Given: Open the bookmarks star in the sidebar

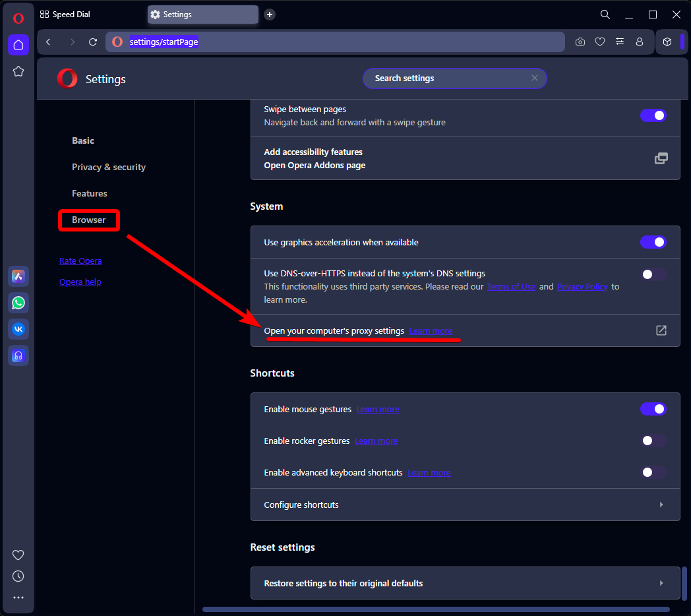Looking at the screenshot, I should tap(18, 71).
